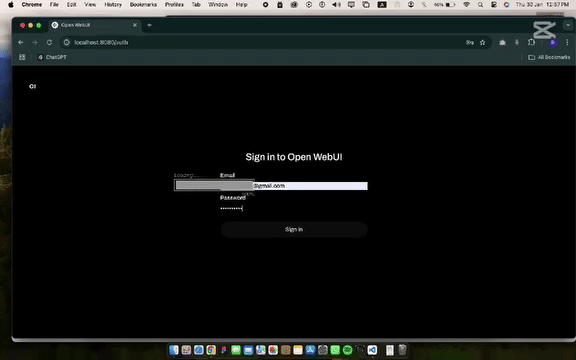Screen dimensions: 576x360
Task: Open a new tab with plus button
Action: click(x=149, y=25)
